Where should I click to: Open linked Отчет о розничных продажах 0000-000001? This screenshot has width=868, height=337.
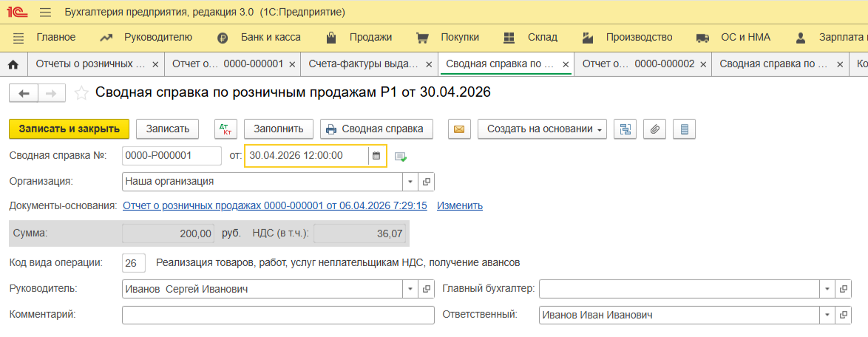click(274, 205)
